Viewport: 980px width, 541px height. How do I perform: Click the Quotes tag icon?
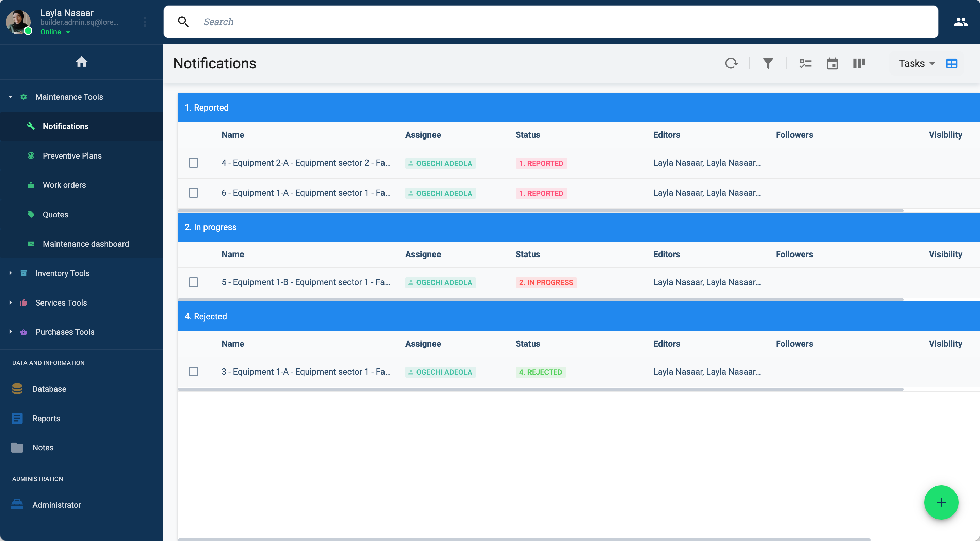(31, 214)
